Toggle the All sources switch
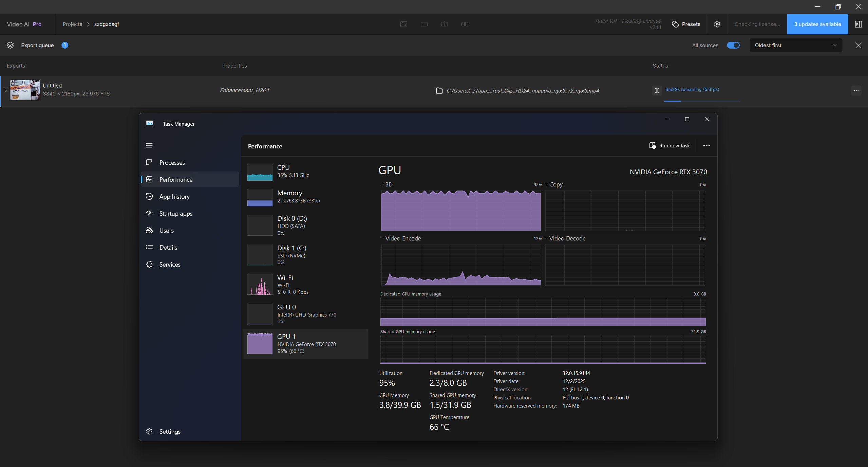 click(x=733, y=45)
